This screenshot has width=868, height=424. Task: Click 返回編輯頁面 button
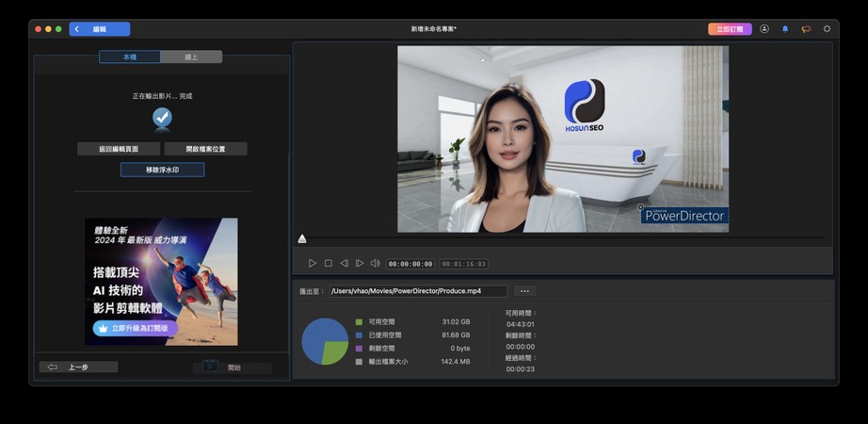coord(119,149)
